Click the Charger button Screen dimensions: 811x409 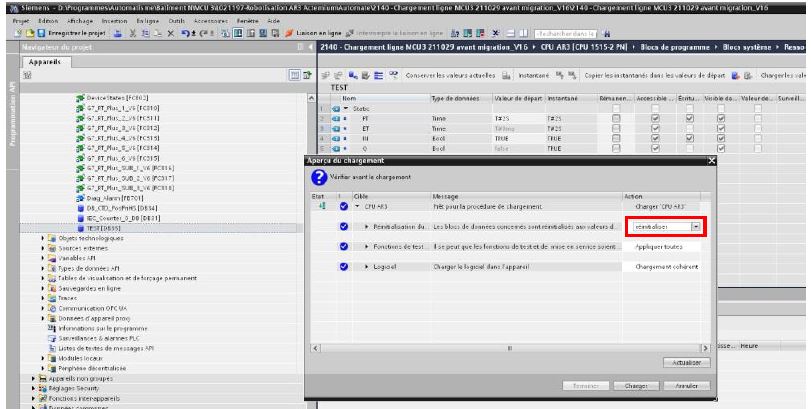(636, 384)
